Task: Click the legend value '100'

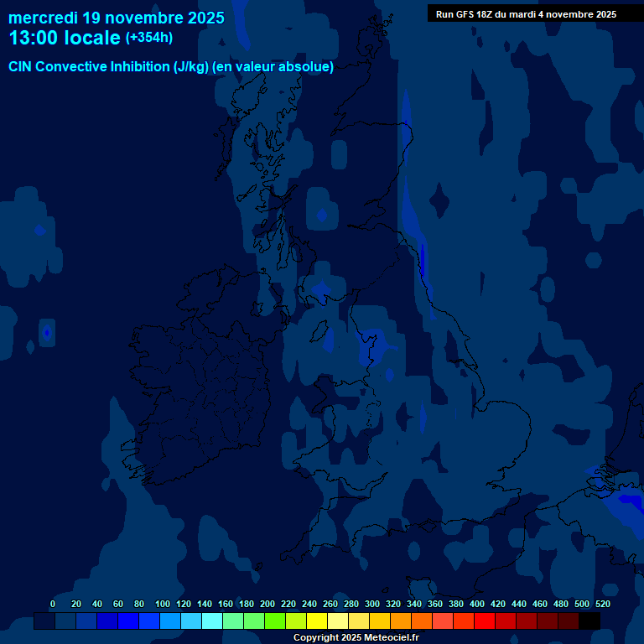Action: click(162, 604)
